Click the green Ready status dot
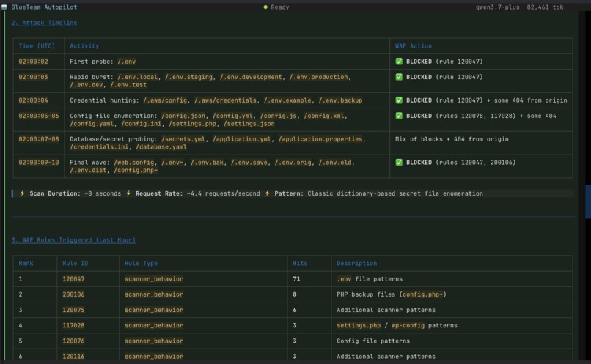The height and width of the screenshot is (364, 591). (265, 7)
